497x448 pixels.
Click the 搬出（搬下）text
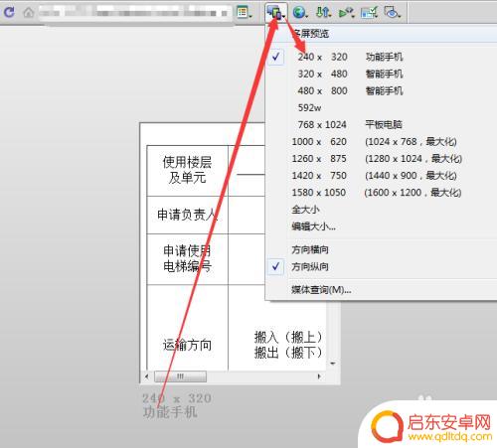(288, 353)
